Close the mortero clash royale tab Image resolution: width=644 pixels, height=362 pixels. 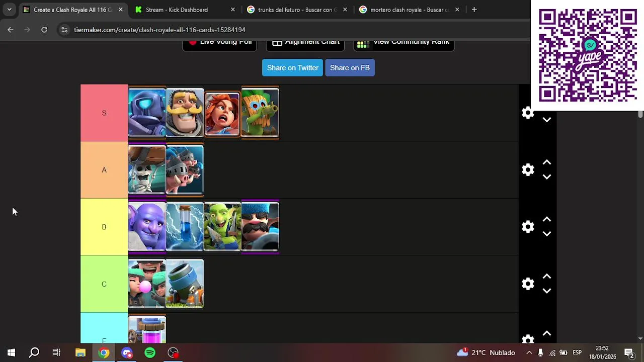coord(457,10)
